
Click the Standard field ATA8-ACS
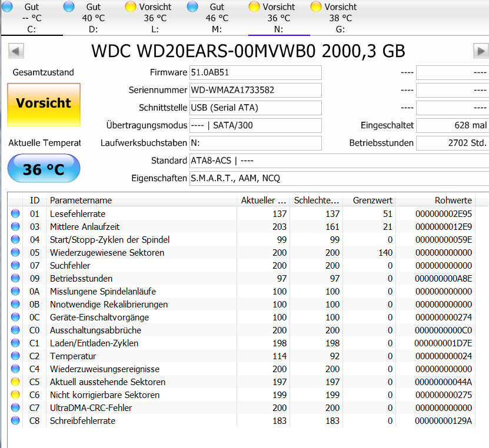(x=339, y=161)
